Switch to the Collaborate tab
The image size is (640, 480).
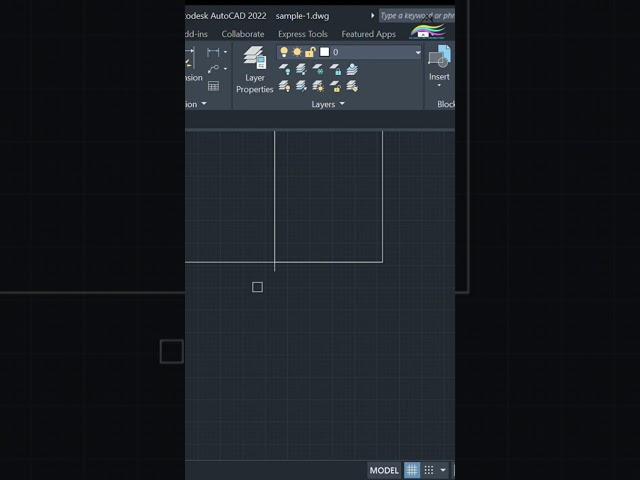tap(243, 34)
